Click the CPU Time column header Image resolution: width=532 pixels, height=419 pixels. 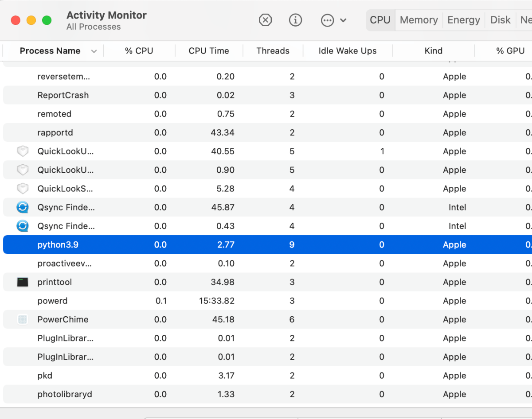click(209, 50)
